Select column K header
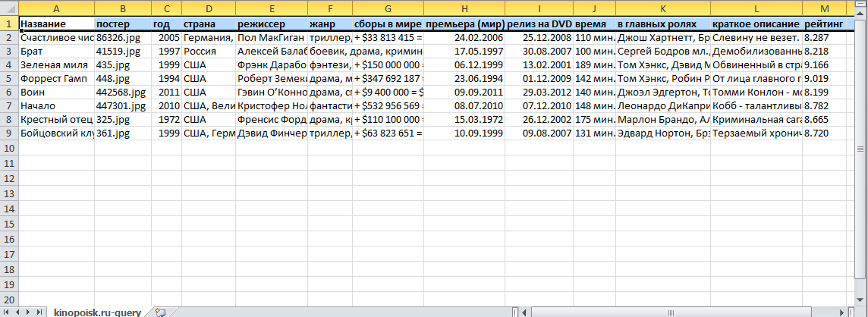Screen dimensions: 868x317 coord(662,8)
